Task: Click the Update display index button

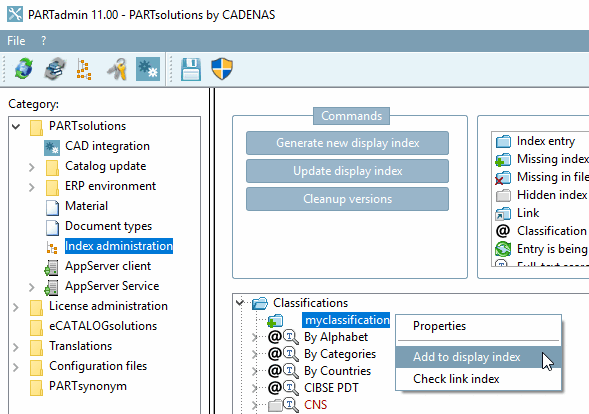Action: [x=347, y=171]
